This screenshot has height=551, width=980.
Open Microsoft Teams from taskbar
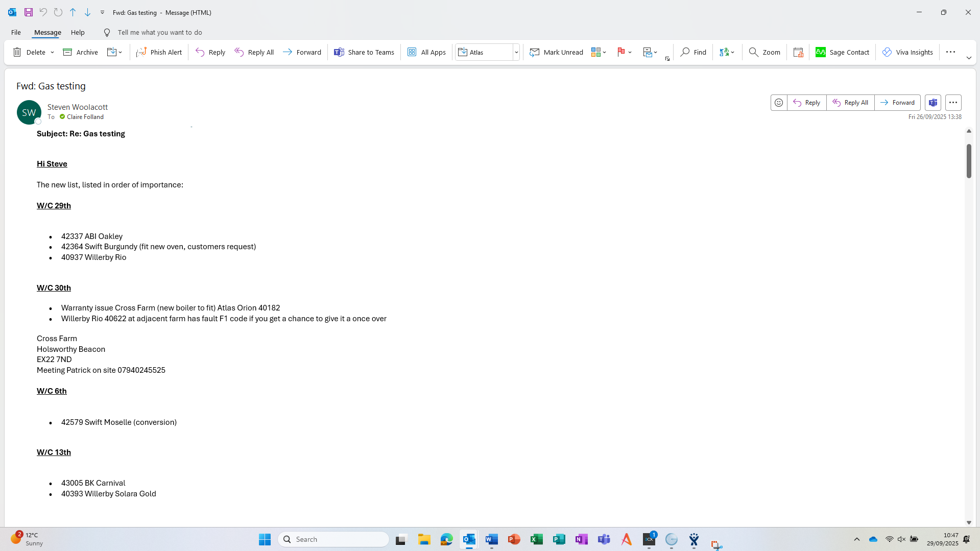coord(604,539)
